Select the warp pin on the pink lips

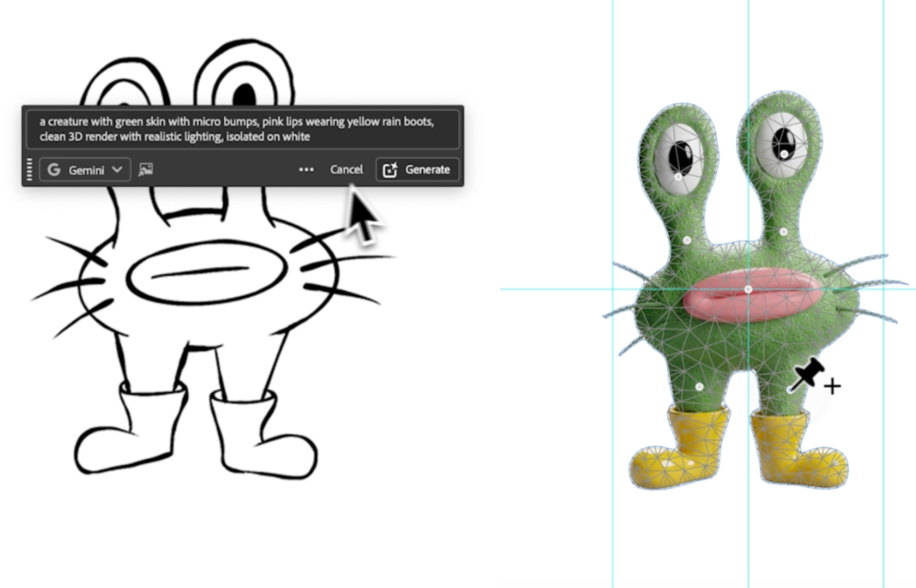tap(748, 289)
